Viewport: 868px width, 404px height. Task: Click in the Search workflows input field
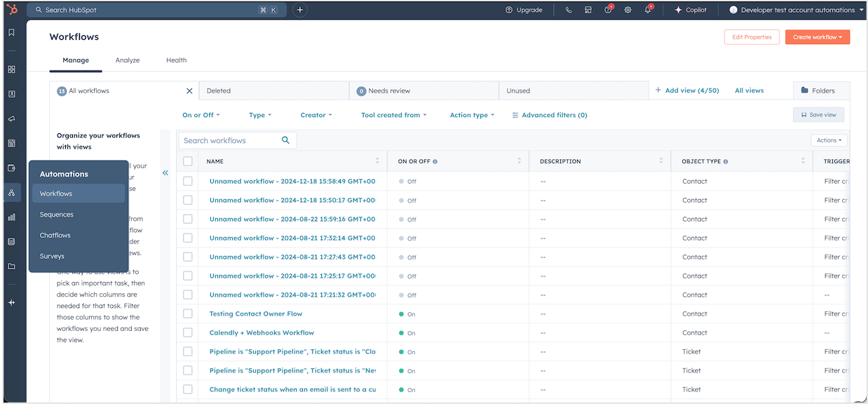[x=231, y=140]
